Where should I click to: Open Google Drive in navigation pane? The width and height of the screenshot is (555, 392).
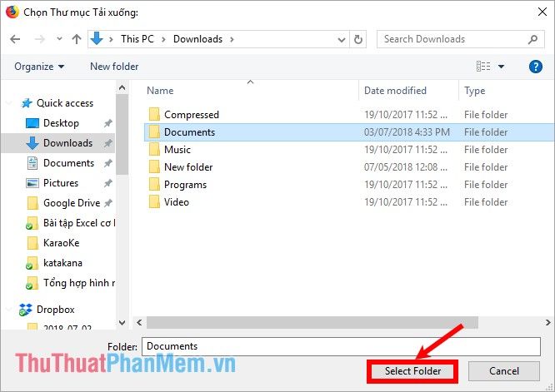click(72, 203)
